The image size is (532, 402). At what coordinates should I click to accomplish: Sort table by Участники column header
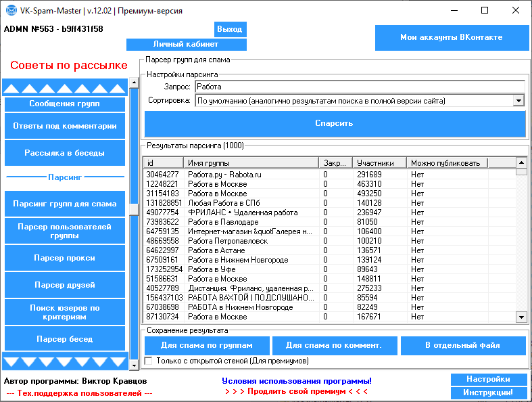[379, 163]
